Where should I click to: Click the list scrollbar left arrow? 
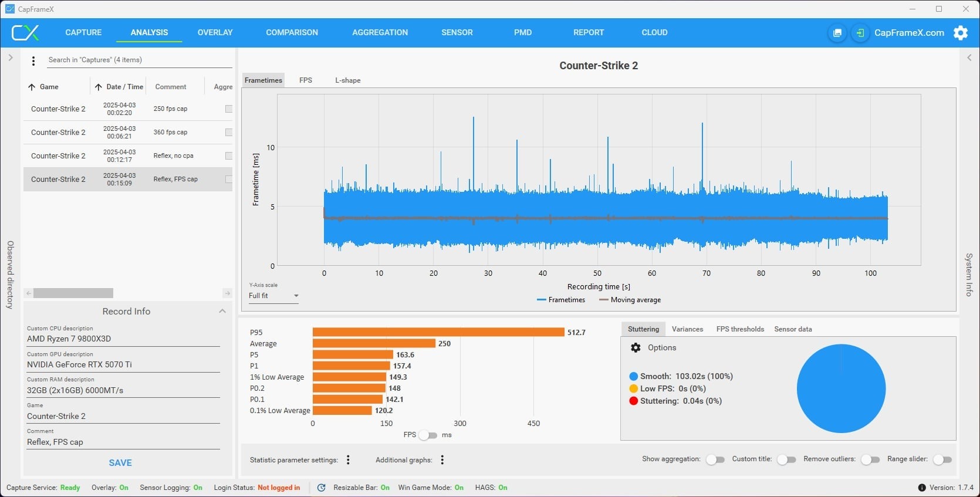[28, 293]
